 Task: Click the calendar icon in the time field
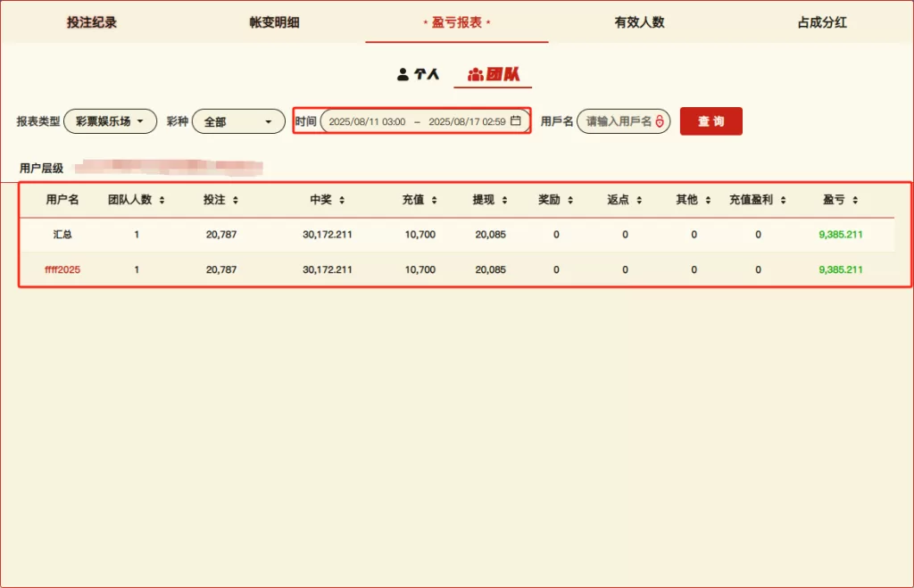(516, 120)
